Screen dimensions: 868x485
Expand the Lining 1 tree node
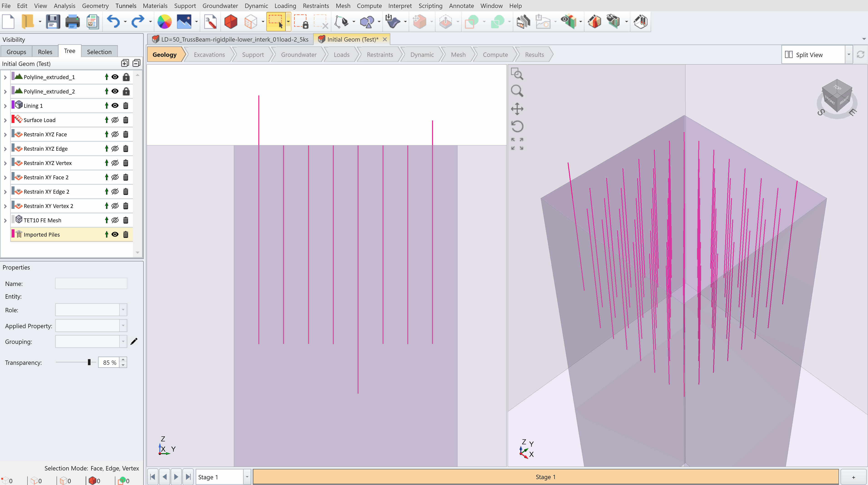(x=5, y=106)
